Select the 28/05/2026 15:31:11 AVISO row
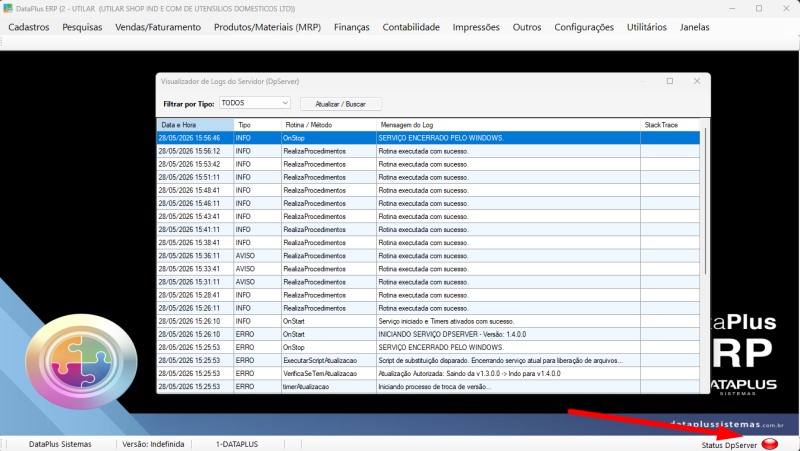 click(428, 282)
